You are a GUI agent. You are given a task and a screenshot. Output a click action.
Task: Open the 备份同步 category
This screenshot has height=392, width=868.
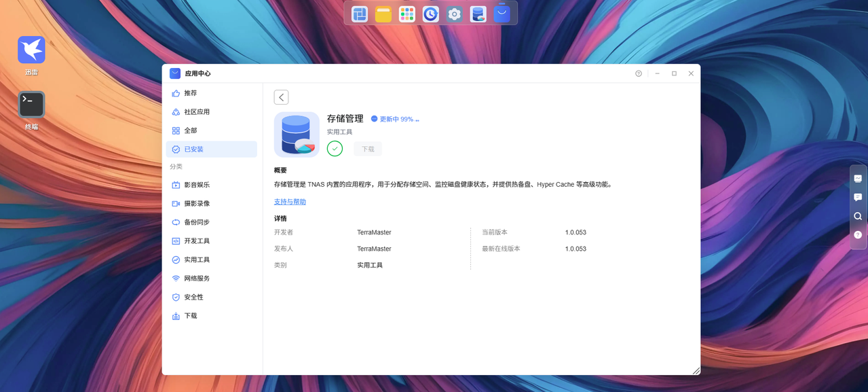(x=212, y=222)
